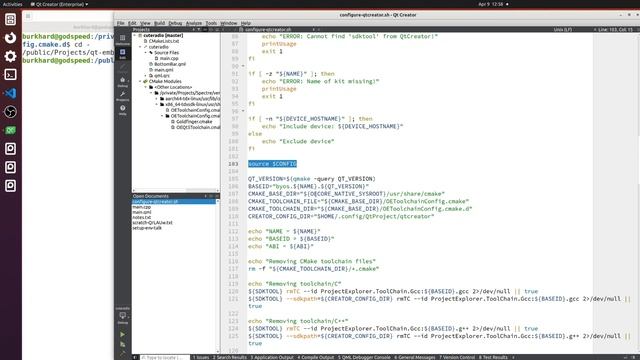
Task: Open the Window menu
Action: pos(229,23)
